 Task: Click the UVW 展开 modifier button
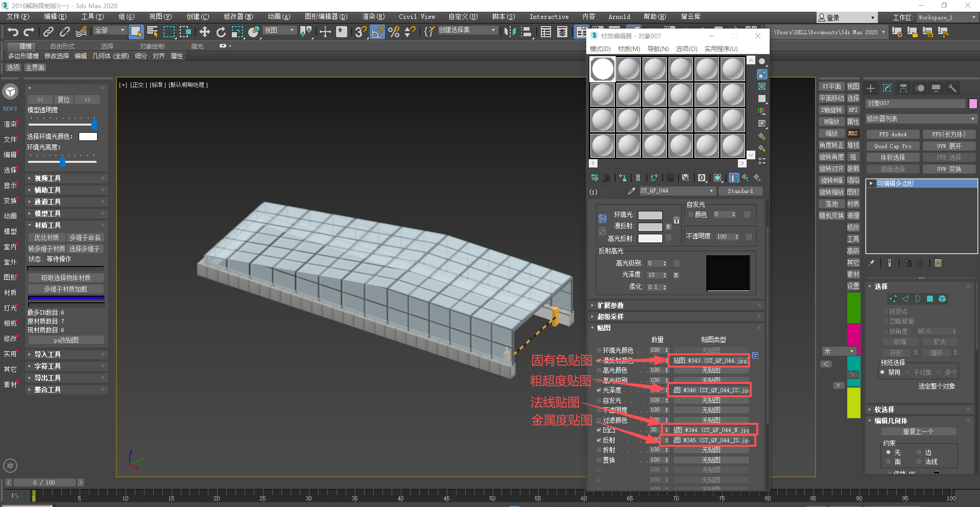(949, 146)
